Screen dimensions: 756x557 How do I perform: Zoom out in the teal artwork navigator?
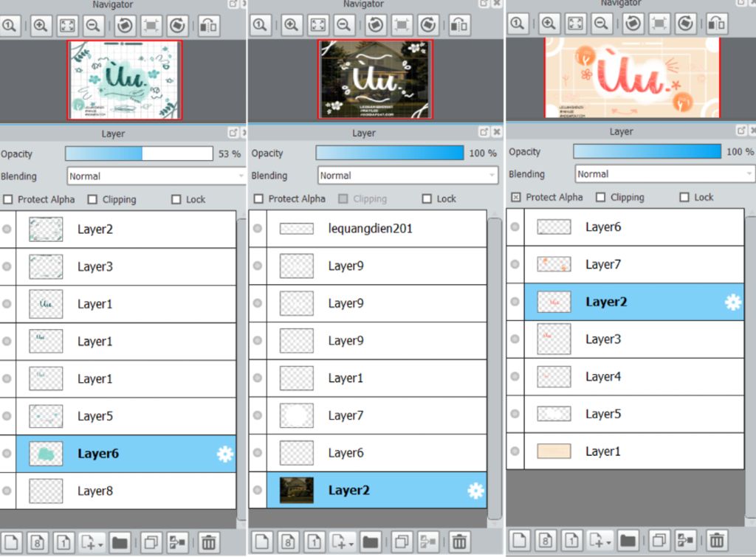[x=93, y=26]
